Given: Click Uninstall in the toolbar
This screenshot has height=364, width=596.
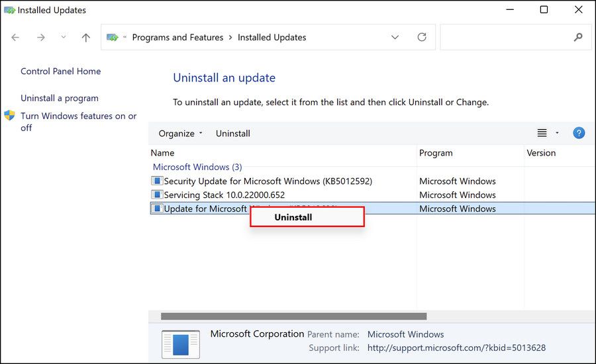Looking at the screenshot, I should pyautogui.click(x=232, y=134).
